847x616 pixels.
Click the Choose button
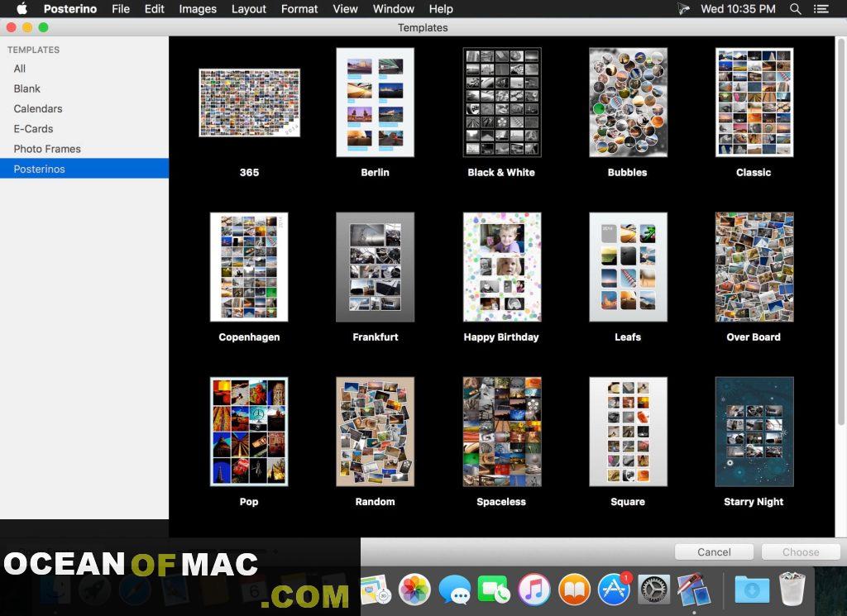[x=801, y=552]
